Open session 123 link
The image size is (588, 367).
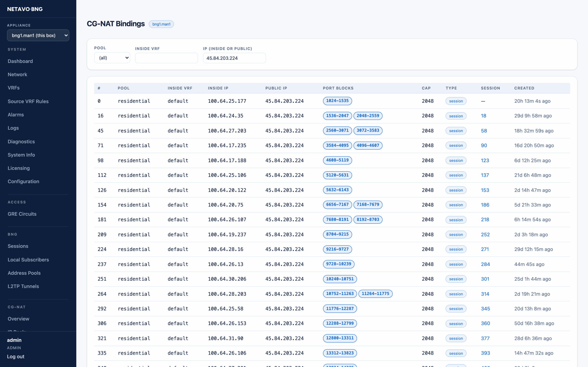pos(485,160)
